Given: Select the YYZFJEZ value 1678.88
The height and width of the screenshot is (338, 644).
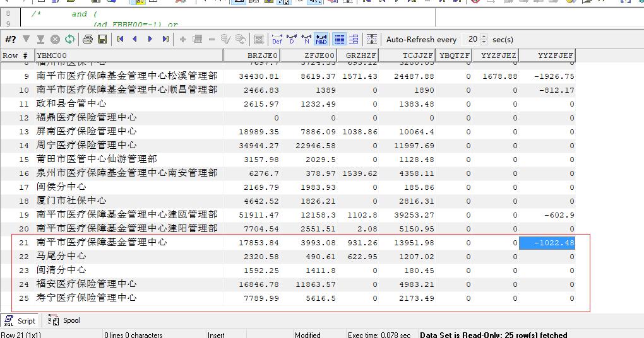Looking at the screenshot, I should pos(500,76).
